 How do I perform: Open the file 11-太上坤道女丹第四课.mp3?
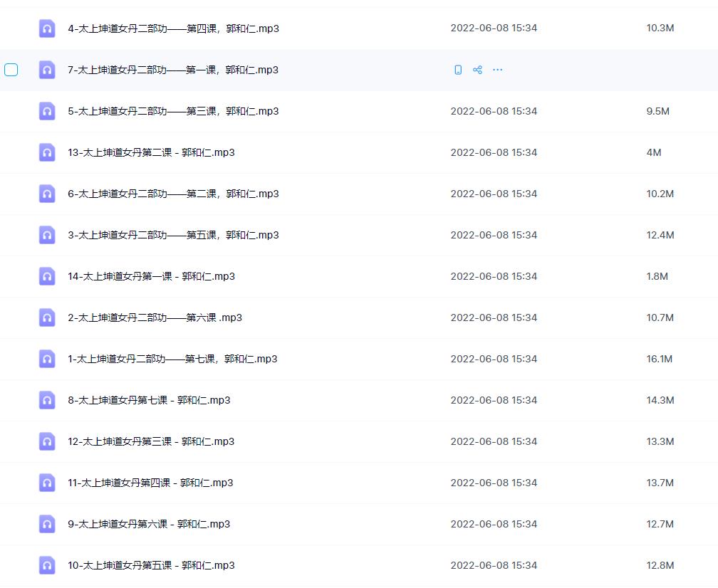[151, 483]
